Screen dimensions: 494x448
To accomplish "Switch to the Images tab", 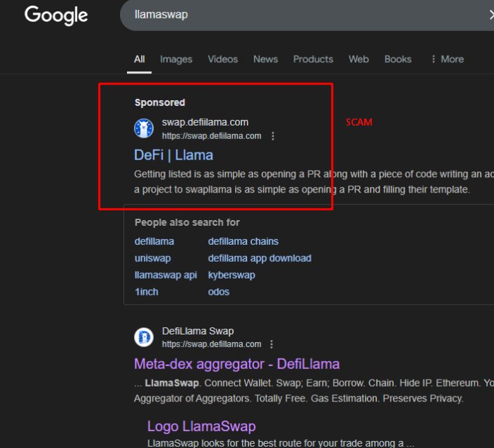I will click(176, 59).
